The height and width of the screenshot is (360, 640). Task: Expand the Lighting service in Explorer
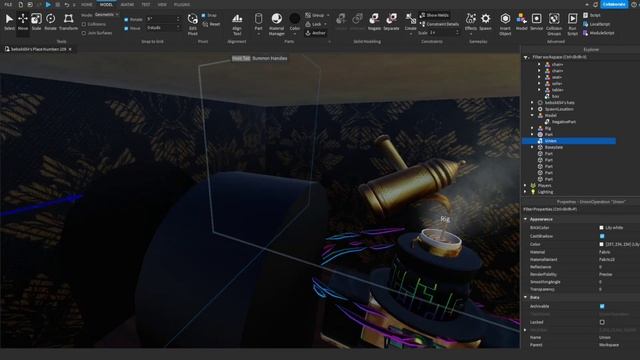tap(526, 192)
